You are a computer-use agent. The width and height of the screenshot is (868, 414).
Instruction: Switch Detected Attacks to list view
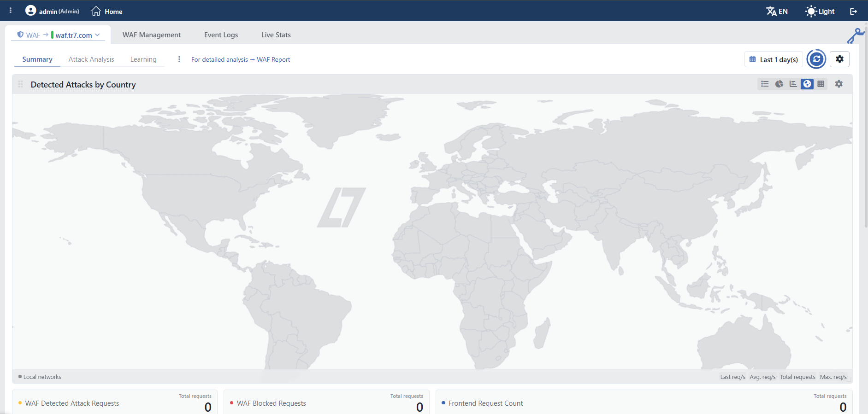click(765, 84)
